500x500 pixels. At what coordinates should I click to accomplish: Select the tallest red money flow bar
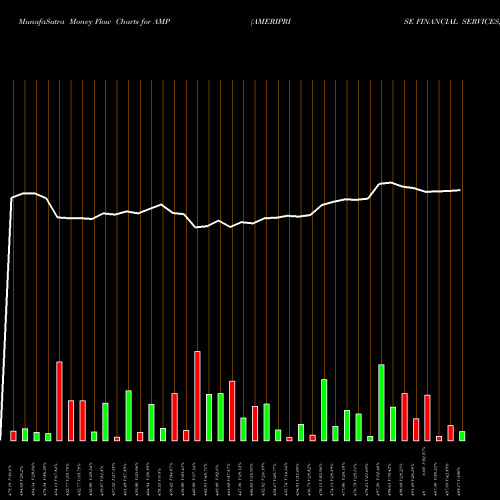pyautogui.click(x=197, y=396)
